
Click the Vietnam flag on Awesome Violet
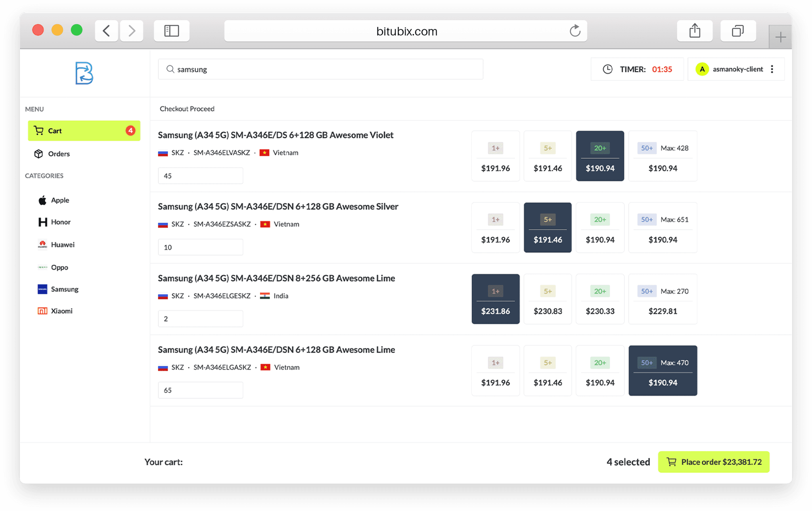pyautogui.click(x=264, y=153)
